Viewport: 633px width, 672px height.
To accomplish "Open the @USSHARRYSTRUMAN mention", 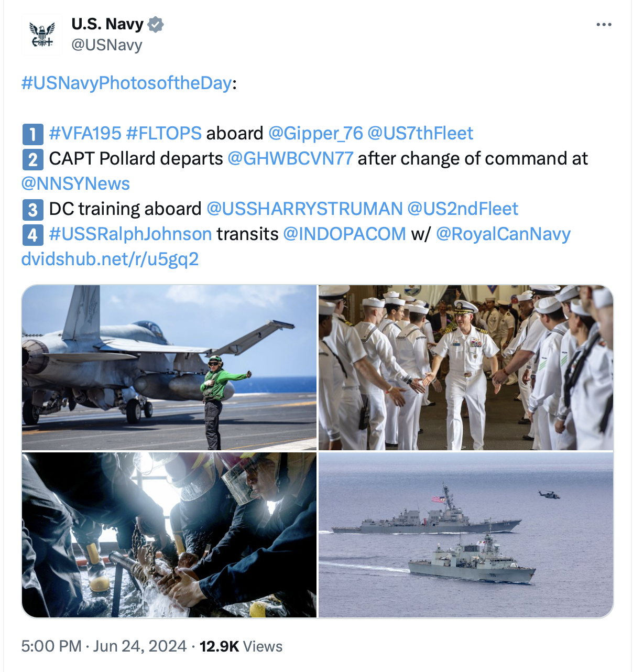I will 304,209.
